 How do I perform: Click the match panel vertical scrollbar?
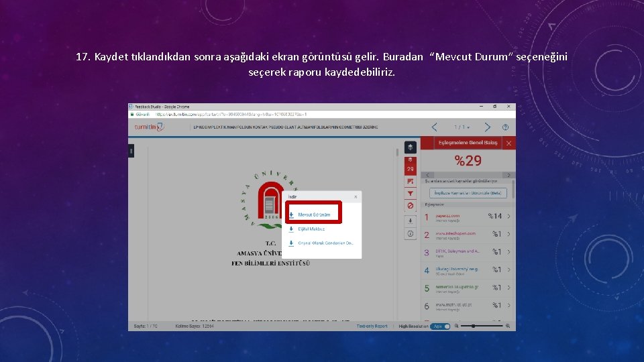513,189
